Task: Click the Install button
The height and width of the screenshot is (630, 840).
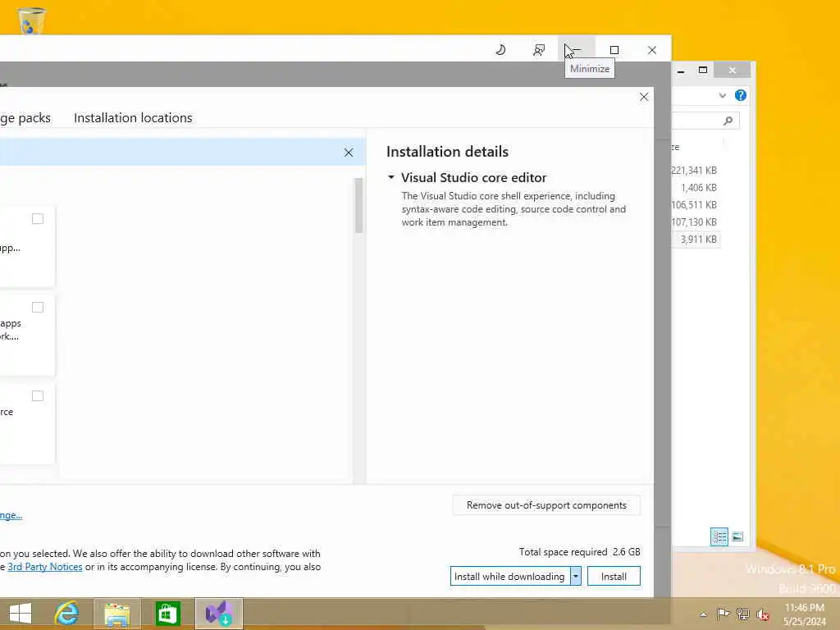Action: point(614,577)
